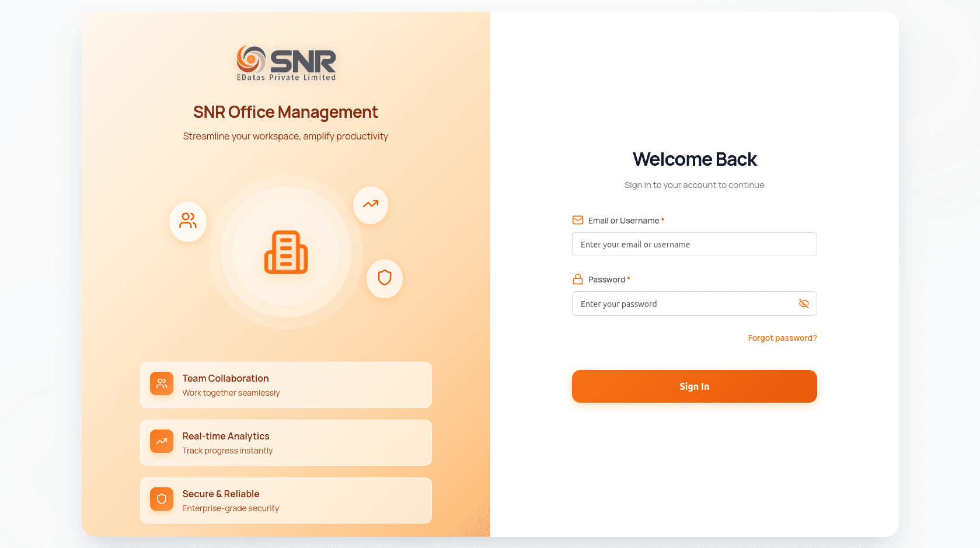
Task: Focus the password input field
Action: tap(683, 303)
